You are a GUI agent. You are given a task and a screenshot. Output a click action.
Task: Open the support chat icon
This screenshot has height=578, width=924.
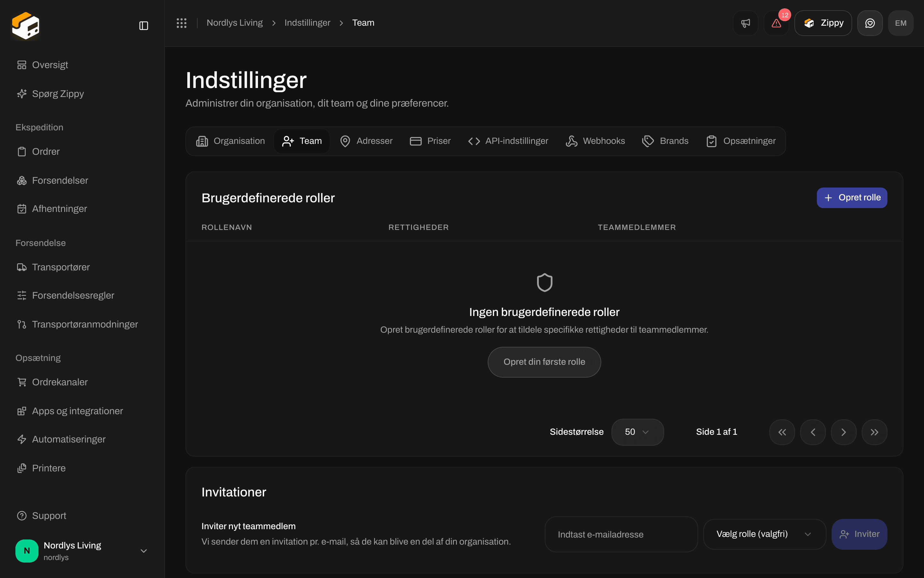coord(870,23)
